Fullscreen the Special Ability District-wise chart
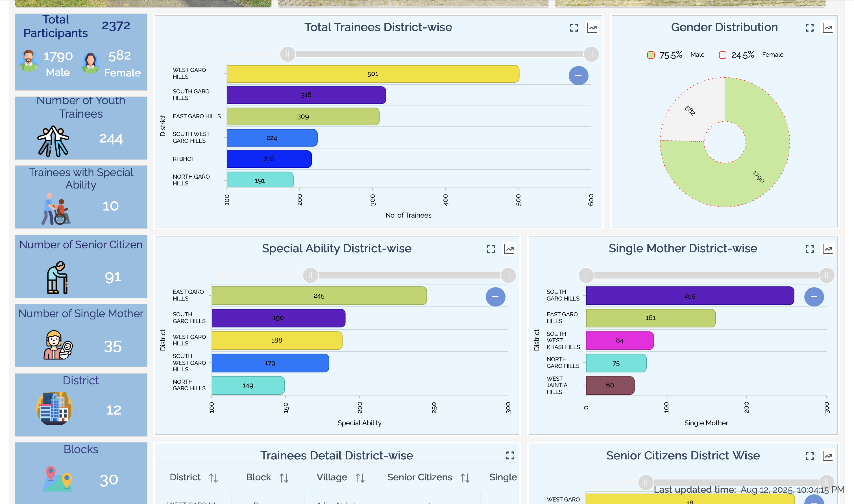Viewport: 854px width, 504px height. pyautogui.click(x=491, y=249)
